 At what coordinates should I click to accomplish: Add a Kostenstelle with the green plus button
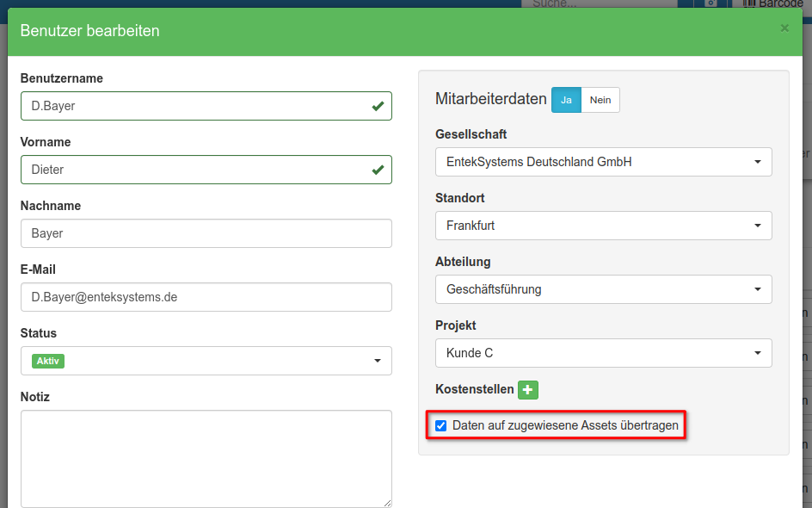[528, 389]
